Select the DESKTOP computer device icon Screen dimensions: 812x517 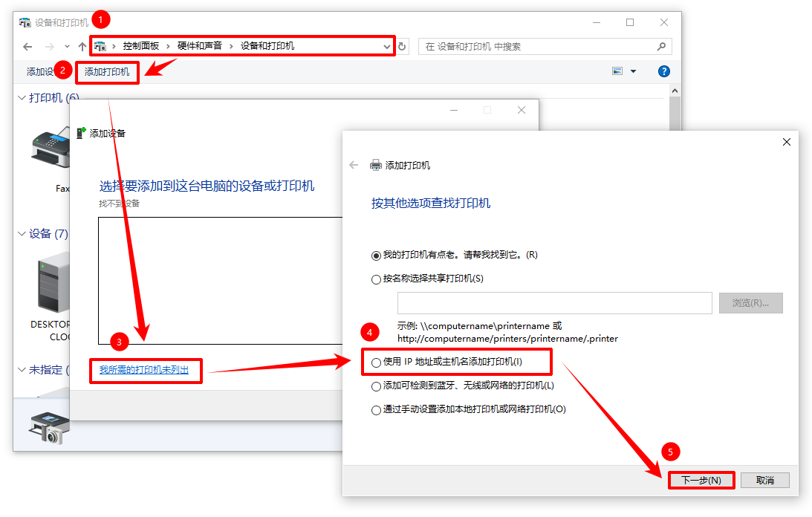point(53,282)
